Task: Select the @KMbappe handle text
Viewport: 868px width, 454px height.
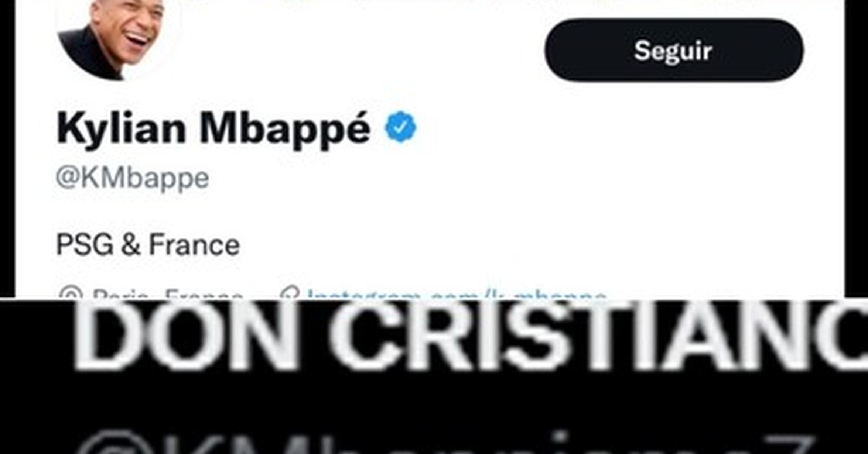Action: [132, 179]
